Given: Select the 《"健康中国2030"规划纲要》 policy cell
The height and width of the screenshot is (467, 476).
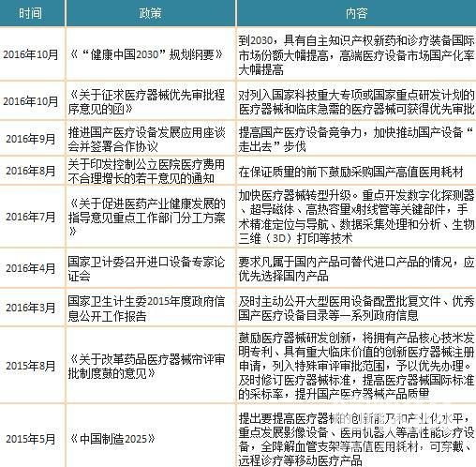Looking at the screenshot, I should (x=150, y=54).
